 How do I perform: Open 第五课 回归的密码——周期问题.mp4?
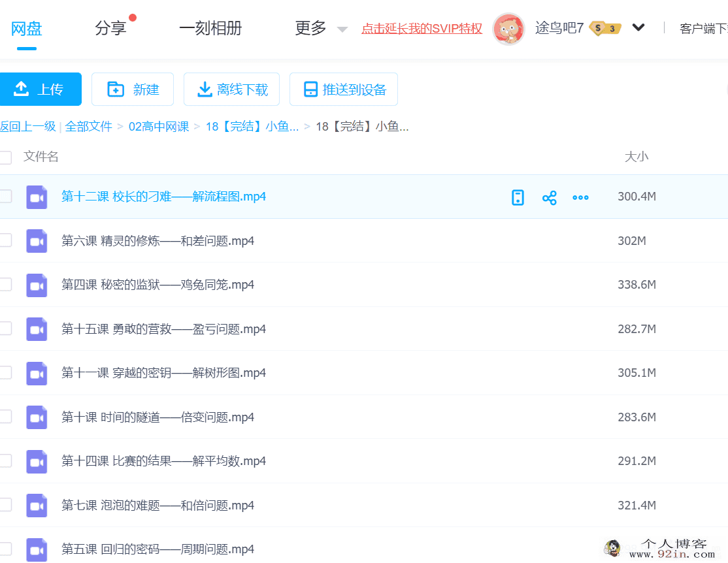click(158, 549)
